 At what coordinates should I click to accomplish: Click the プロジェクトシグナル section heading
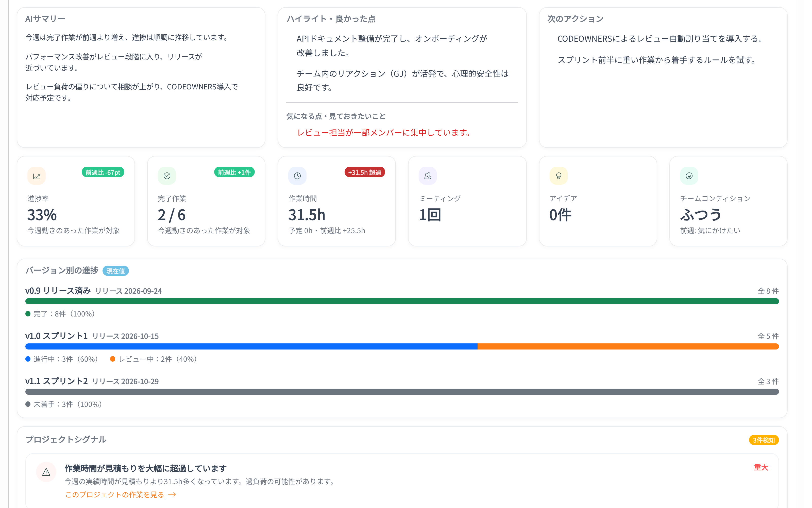66,439
